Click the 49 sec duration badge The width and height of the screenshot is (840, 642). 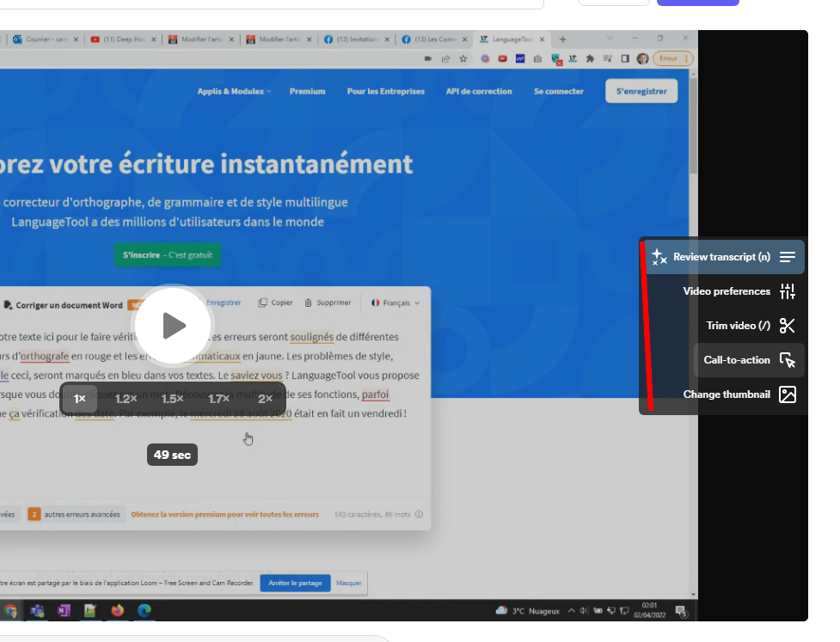(x=172, y=455)
